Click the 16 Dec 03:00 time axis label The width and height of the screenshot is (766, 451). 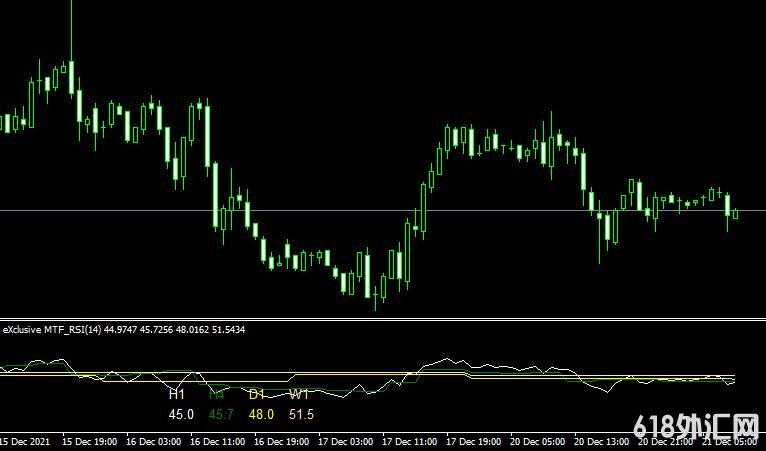pos(154,442)
